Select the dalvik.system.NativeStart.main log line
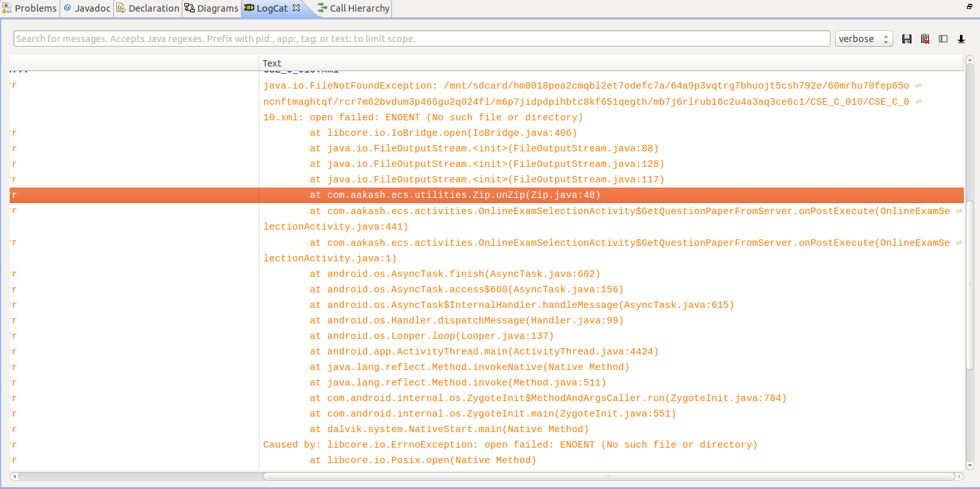The image size is (980, 489). pos(486,429)
